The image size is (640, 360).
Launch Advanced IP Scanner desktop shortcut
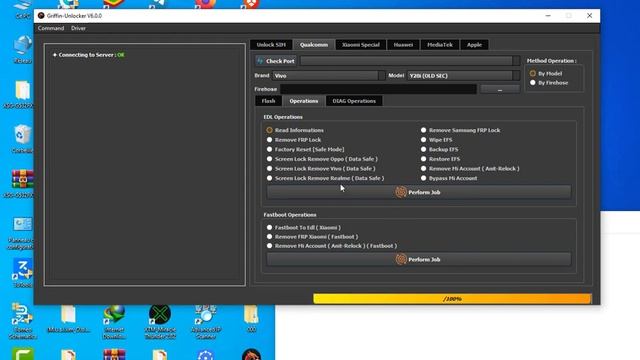(206, 322)
